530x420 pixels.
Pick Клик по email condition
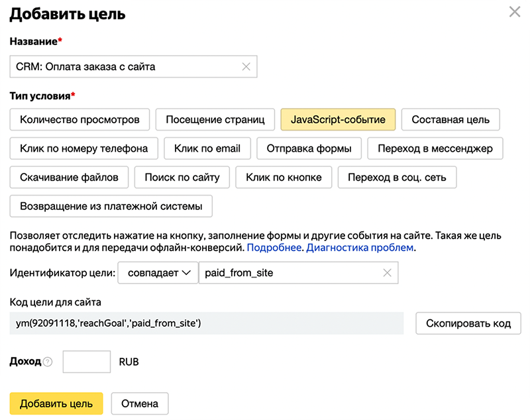[207, 148]
